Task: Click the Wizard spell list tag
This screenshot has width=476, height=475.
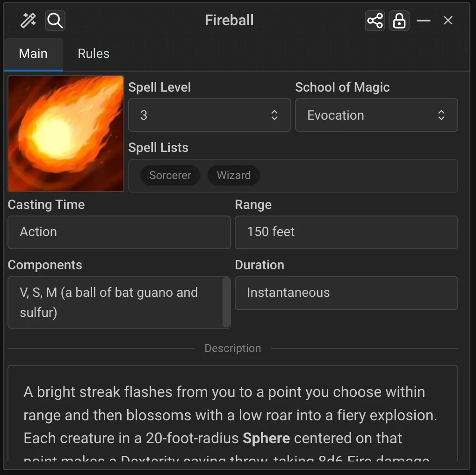Action: [234, 175]
